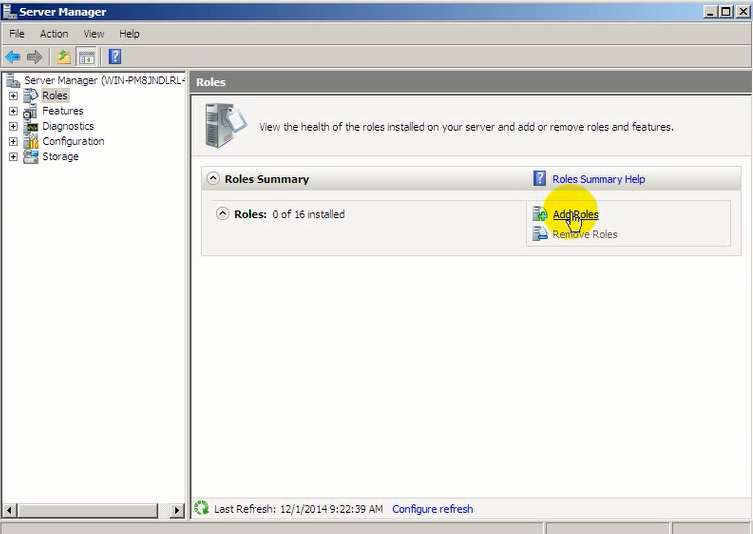Expand the Roles tree node

coord(13,96)
